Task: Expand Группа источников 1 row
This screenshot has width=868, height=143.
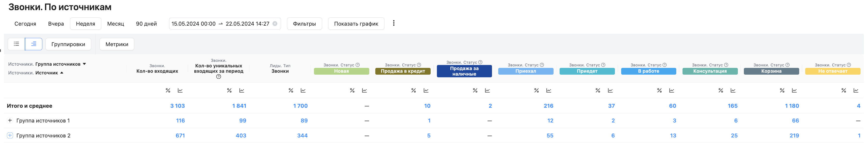Action: coord(10,120)
